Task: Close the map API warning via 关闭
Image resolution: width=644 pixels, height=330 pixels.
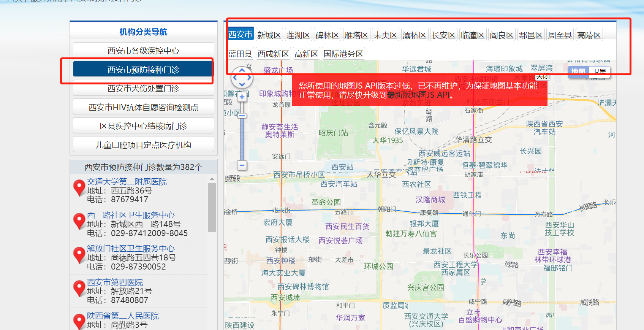Action: click(x=543, y=76)
